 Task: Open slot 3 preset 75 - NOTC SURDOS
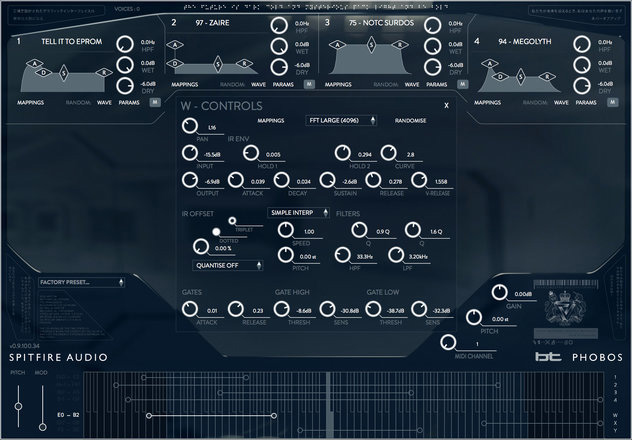click(381, 23)
